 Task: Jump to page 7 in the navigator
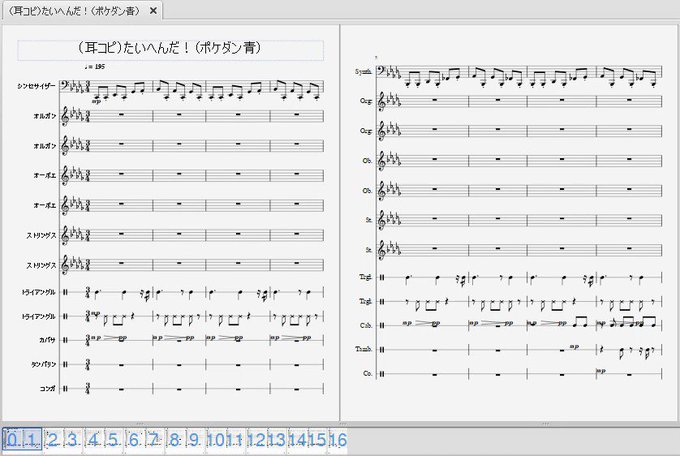154,440
